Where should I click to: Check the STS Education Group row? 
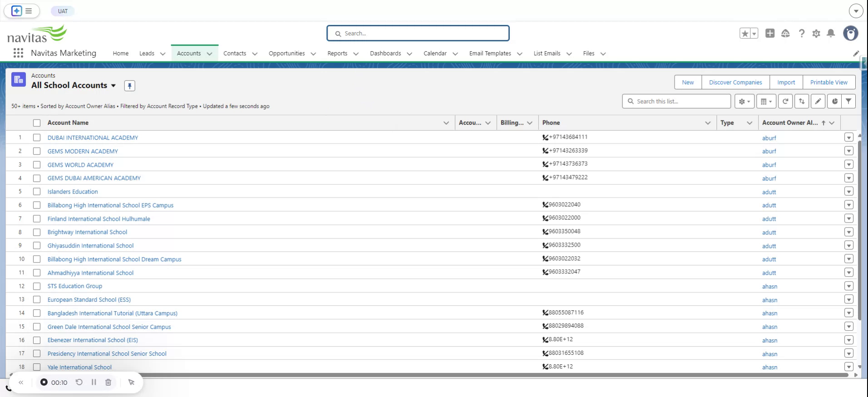(x=37, y=286)
